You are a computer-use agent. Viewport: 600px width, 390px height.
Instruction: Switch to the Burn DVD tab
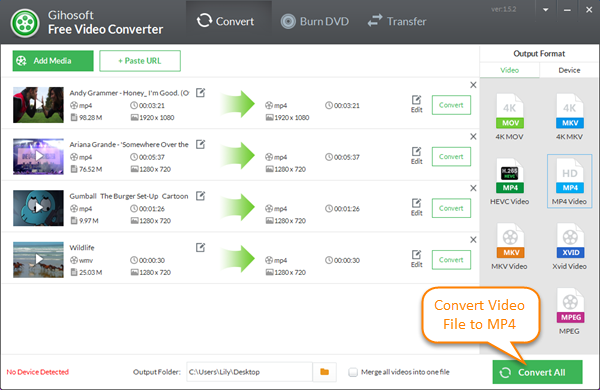315,21
